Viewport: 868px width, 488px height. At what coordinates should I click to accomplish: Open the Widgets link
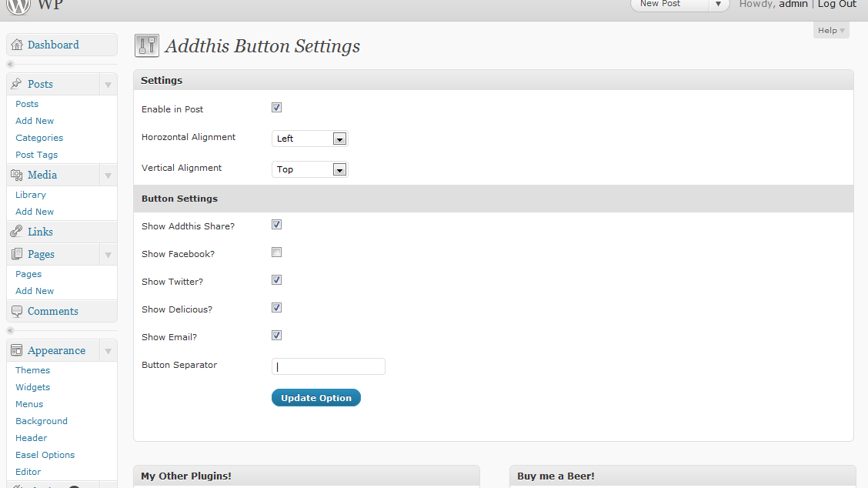[x=32, y=387]
